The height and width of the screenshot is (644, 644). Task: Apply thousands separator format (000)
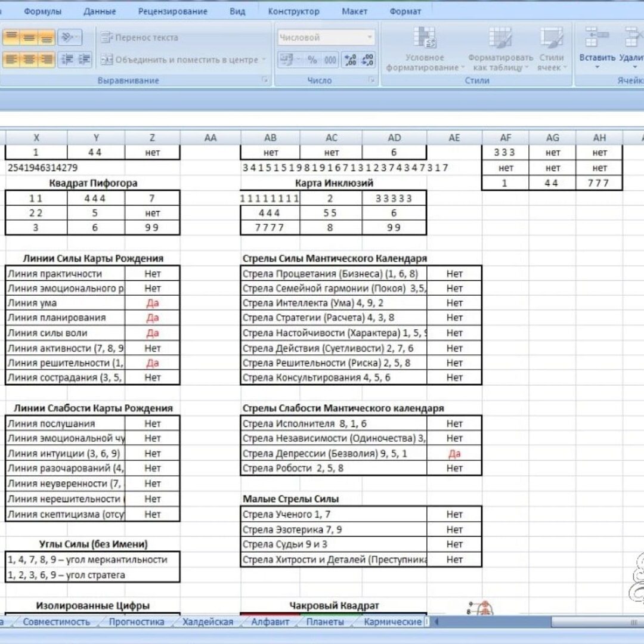(330, 60)
